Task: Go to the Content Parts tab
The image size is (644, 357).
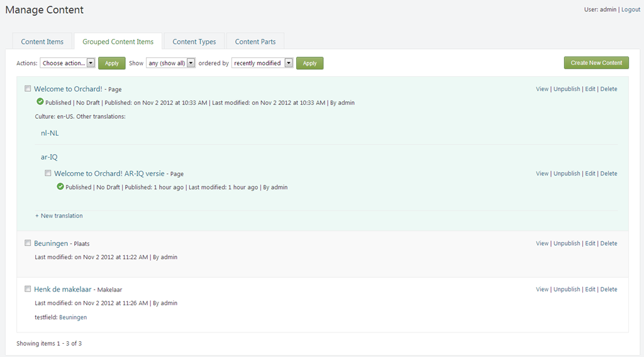Action: pyautogui.click(x=255, y=41)
